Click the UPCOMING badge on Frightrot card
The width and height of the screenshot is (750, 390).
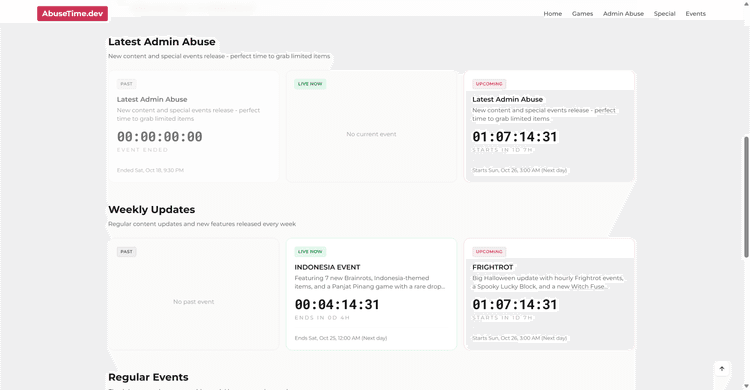pyautogui.click(x=489, y=252)
